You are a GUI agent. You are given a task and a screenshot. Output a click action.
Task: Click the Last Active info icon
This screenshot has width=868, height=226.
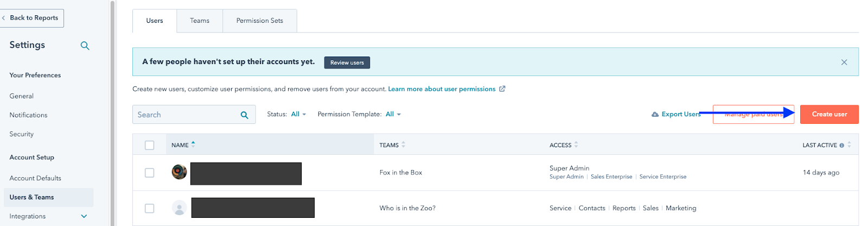pos(841,146)
